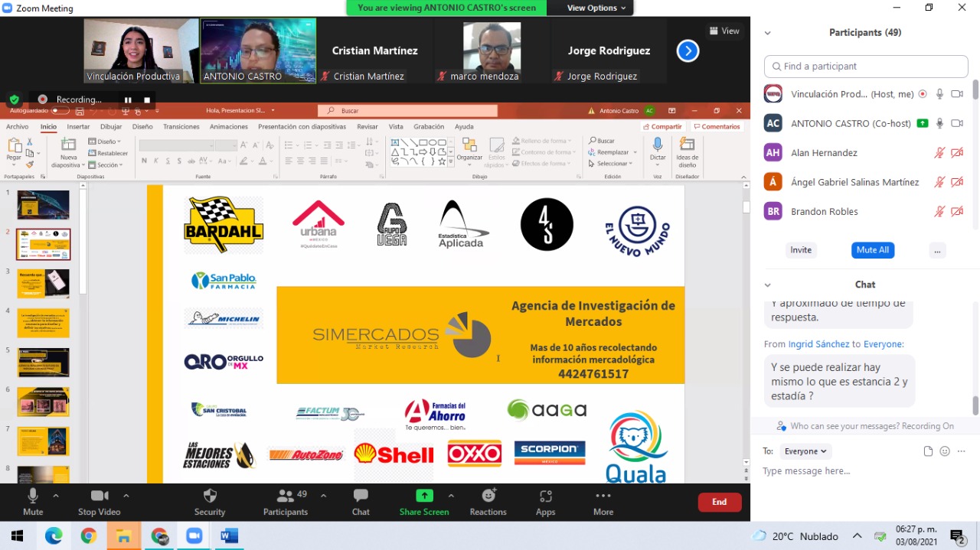Show hidden system tray icons
980x550 pixels.
[857, 536]
